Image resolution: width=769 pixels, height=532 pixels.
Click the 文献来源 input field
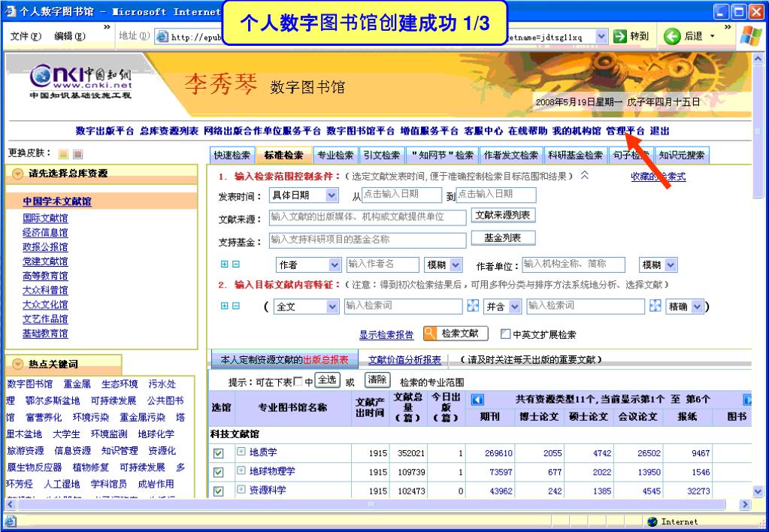(368, 217)
